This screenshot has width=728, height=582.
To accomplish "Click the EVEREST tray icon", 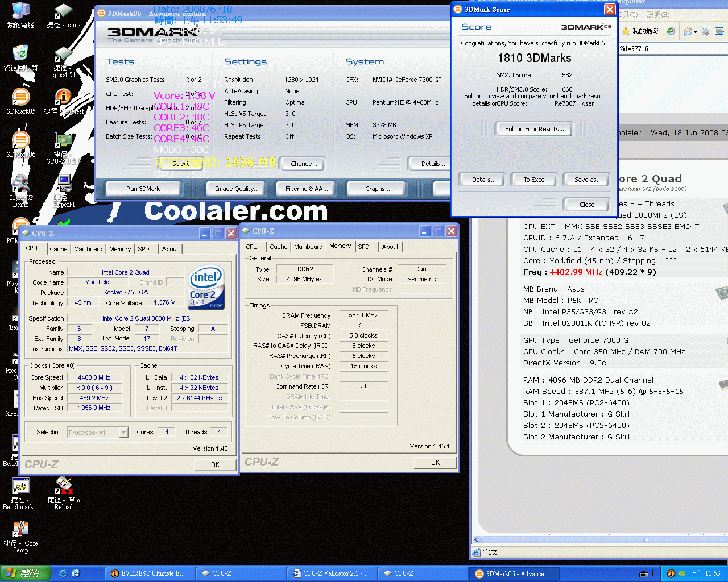I will (x=671, y=573).
